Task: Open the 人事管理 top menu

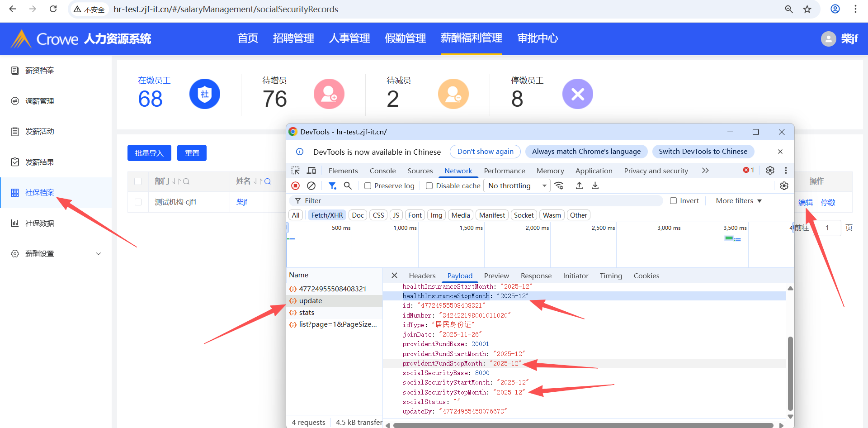Action: pyautogui.click(x=349, y=38)
